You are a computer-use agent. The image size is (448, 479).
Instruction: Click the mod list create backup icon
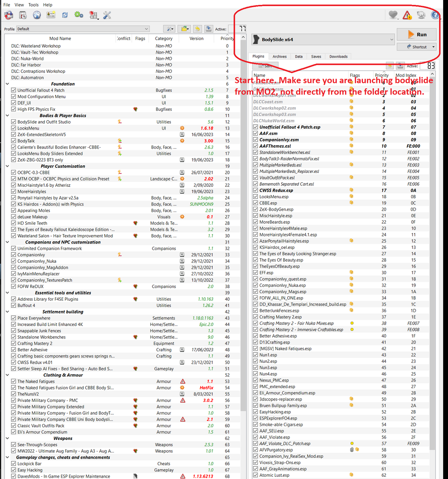[208, 29]
